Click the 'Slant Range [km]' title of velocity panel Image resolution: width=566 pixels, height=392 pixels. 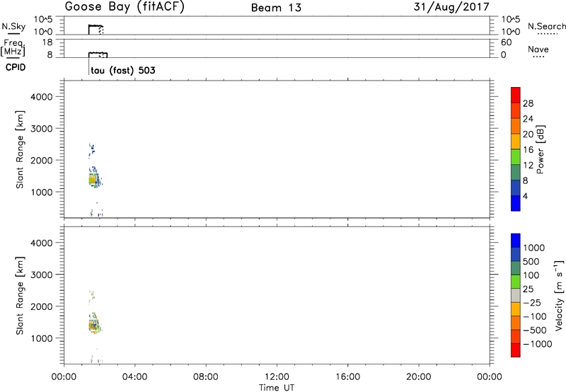[x=20, y=296]
